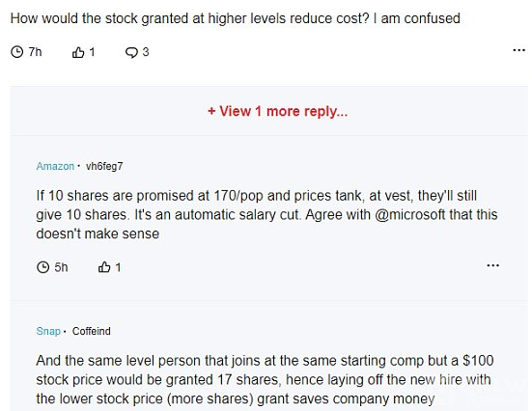This screenshot has height=411, width=532.
Task: Click the 7h timestamp text
Action: click(x=35, y=52)
